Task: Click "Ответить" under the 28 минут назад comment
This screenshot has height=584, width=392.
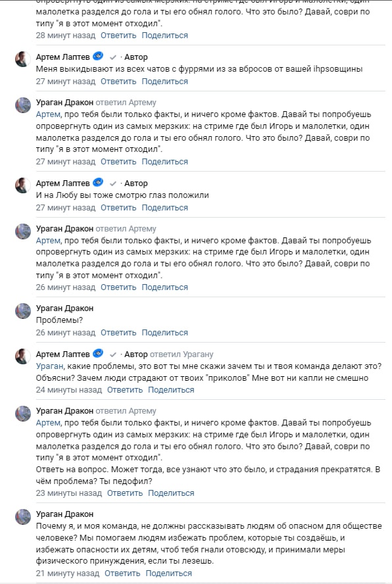Action: tap(118, 36)
